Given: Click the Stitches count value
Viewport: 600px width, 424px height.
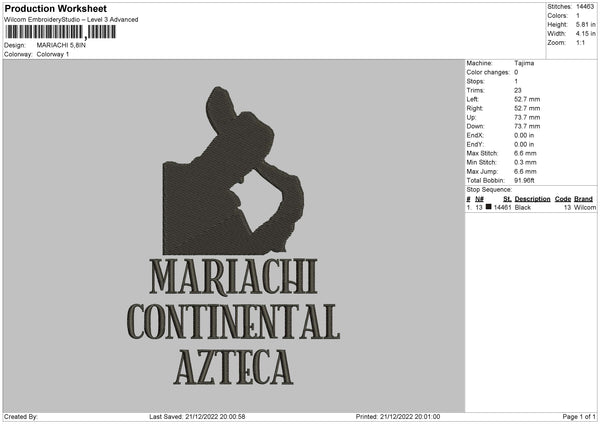Looking at the screenshot, I should click(x=585, y=7).
